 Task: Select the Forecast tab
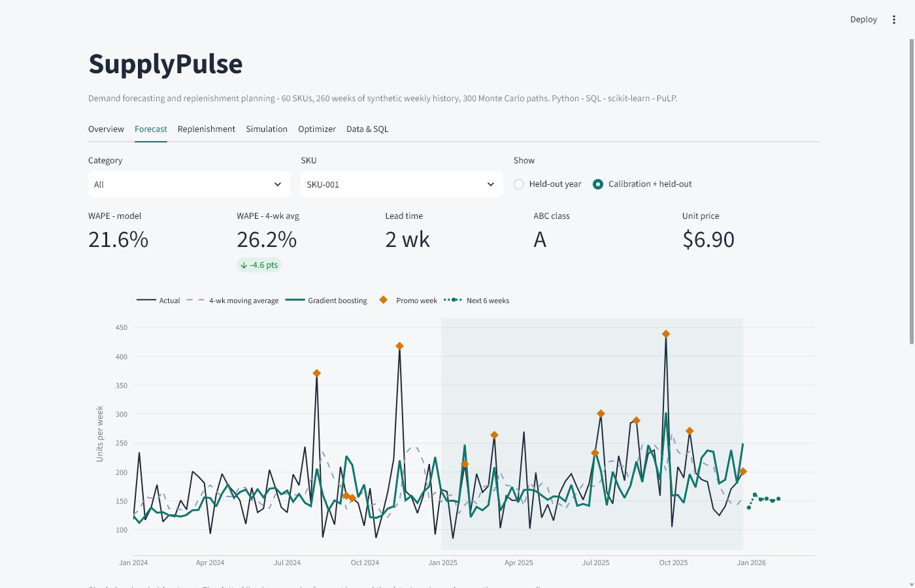point(151,129)
